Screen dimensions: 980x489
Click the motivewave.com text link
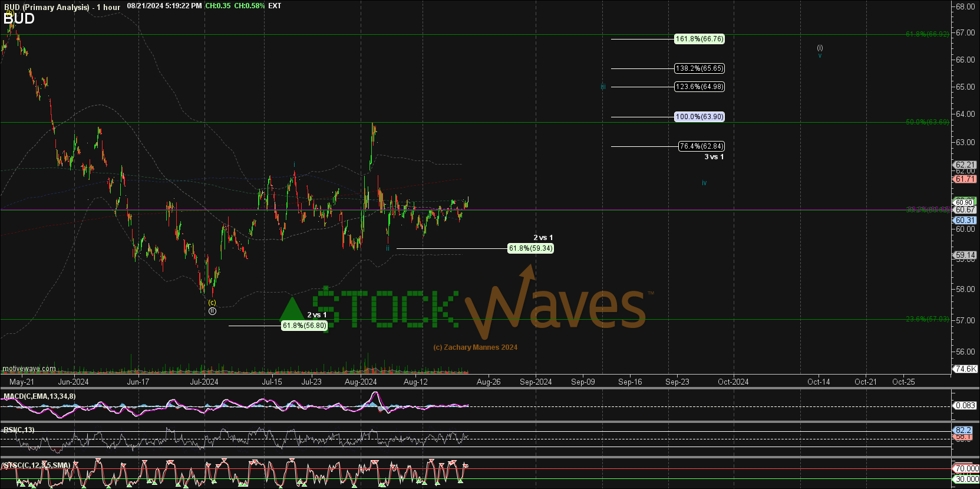[x=29, y=369]
